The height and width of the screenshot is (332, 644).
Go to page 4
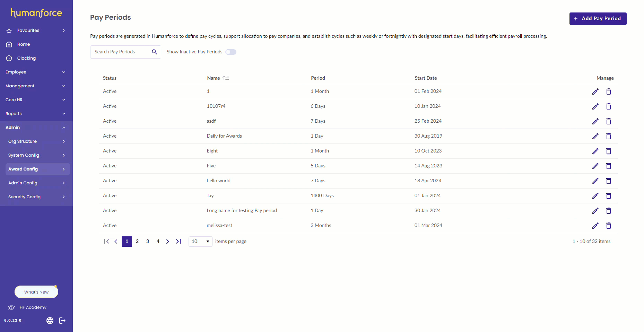[158, 242]
